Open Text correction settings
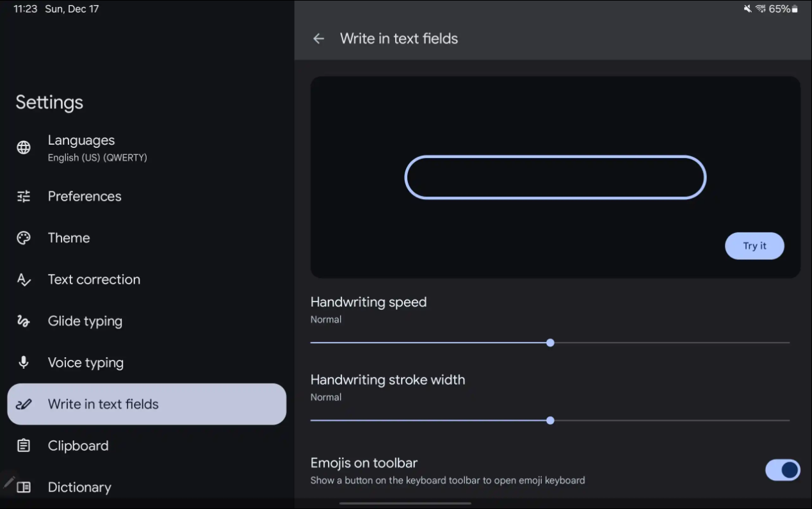Image resolution: width=812 pixels, height=509 pixels. click(x=93, y=280)
